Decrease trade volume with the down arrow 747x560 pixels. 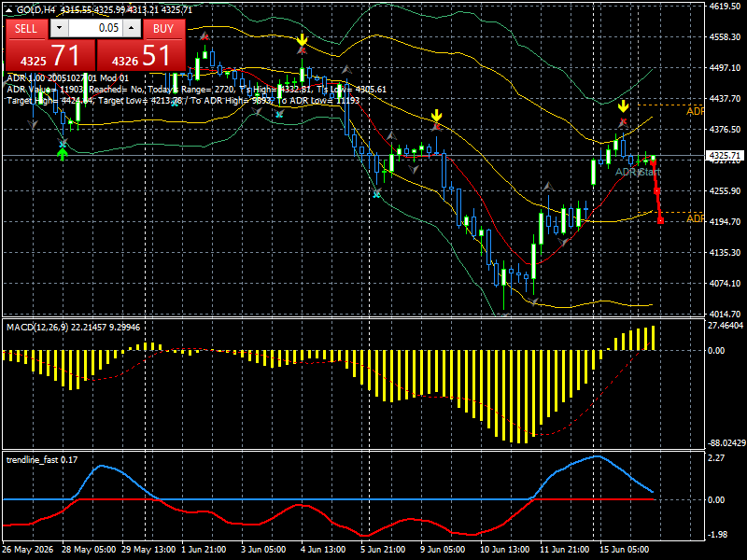[59, 28]
